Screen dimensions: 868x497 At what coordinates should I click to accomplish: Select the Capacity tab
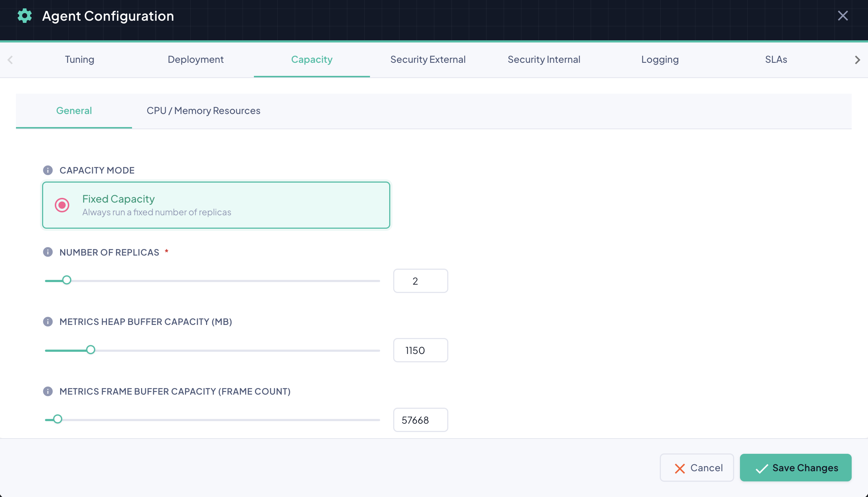point(312,60)
